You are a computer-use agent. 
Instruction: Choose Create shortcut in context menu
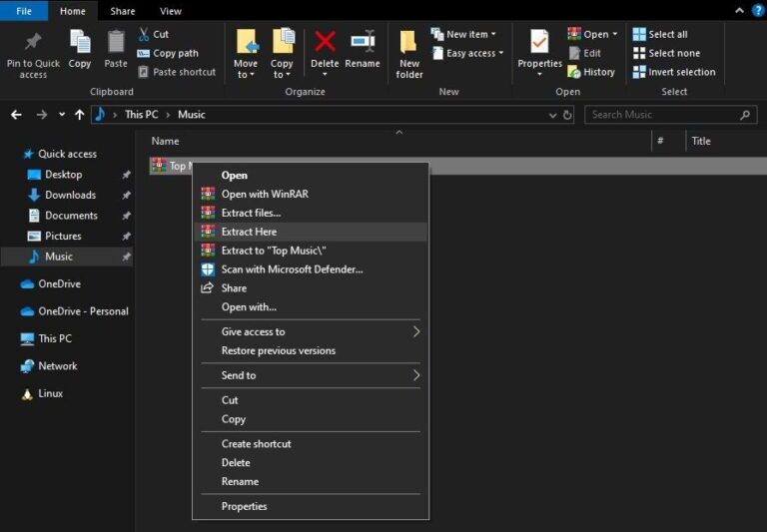(311, 444)
